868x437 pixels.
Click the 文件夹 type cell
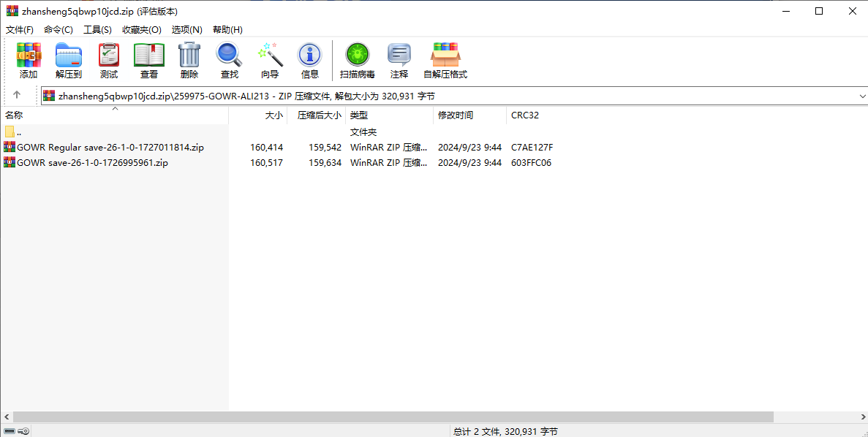click(x=363, y=132)
